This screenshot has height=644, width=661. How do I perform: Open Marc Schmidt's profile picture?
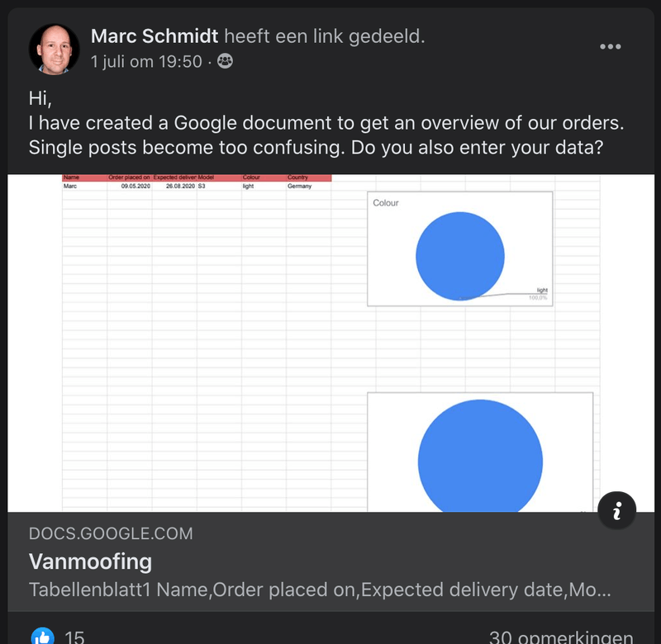pyautogui.click(x=55, y=48)
